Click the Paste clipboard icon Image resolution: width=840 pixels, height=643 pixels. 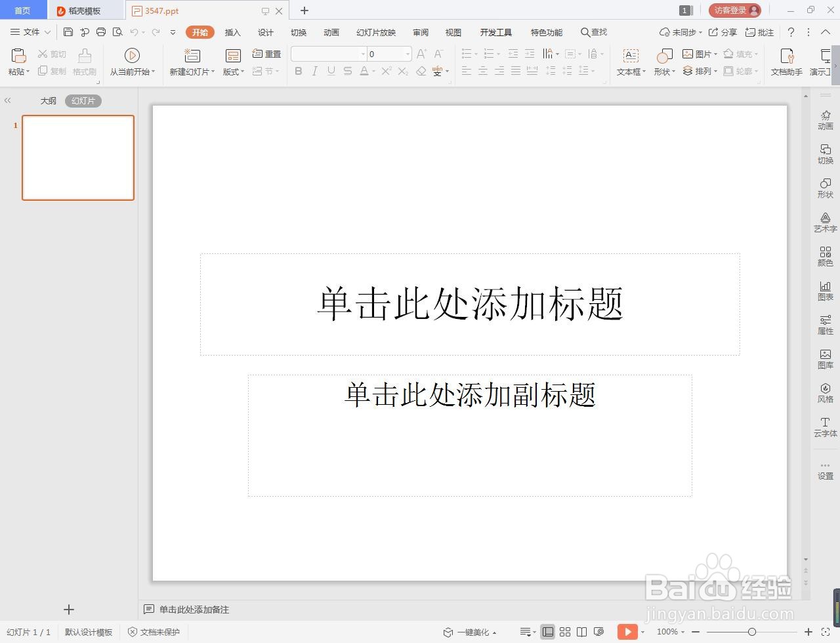(18, 56)
